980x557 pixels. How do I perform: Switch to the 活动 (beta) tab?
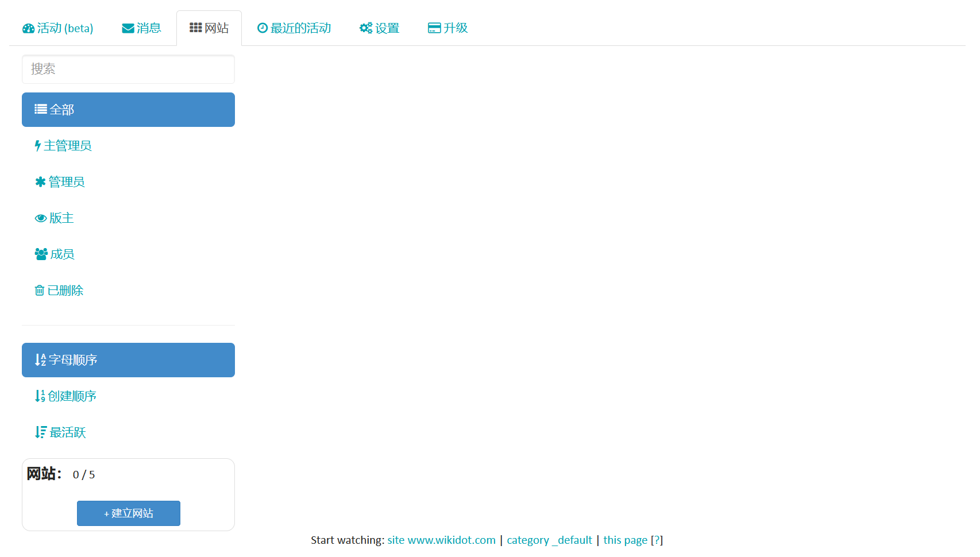coord(57,28)
